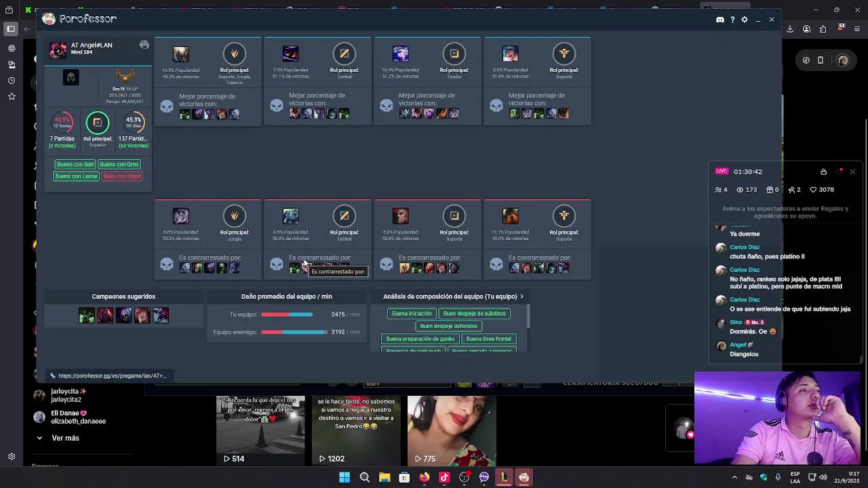Click 'Buen despeje defensivo' tag
The height and width of the screenshot is (488, 868).
(448, 326)
